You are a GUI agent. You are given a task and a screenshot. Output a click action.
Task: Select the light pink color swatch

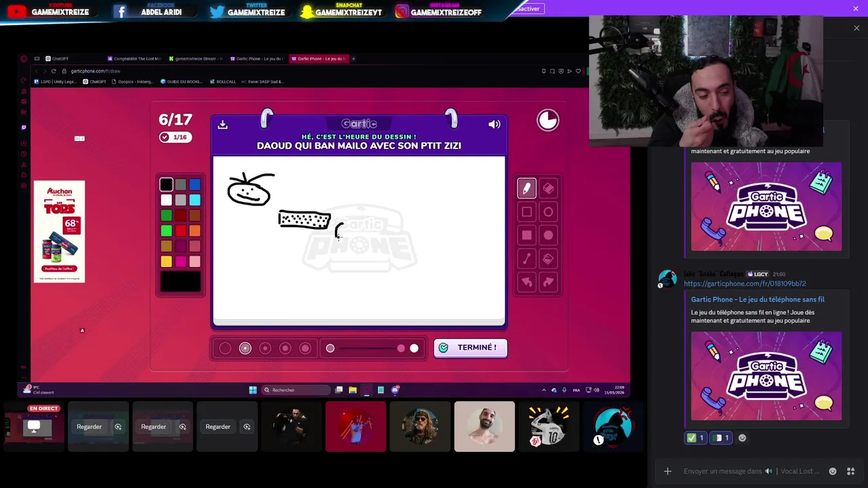[x=195, y=262]
